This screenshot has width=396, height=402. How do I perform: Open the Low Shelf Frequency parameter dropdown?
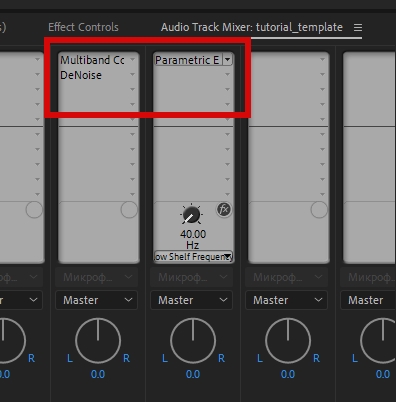point(228,256)
